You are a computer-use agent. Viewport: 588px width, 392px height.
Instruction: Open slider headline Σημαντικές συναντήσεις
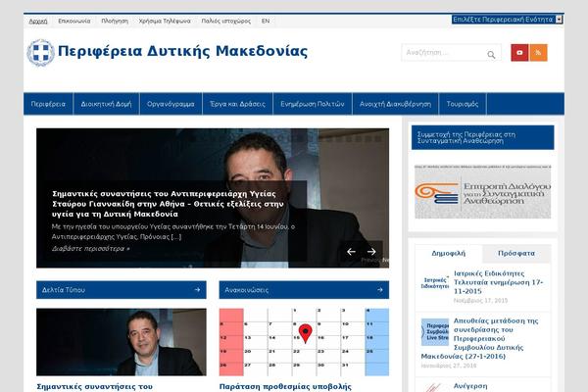(x=168, y=204)
